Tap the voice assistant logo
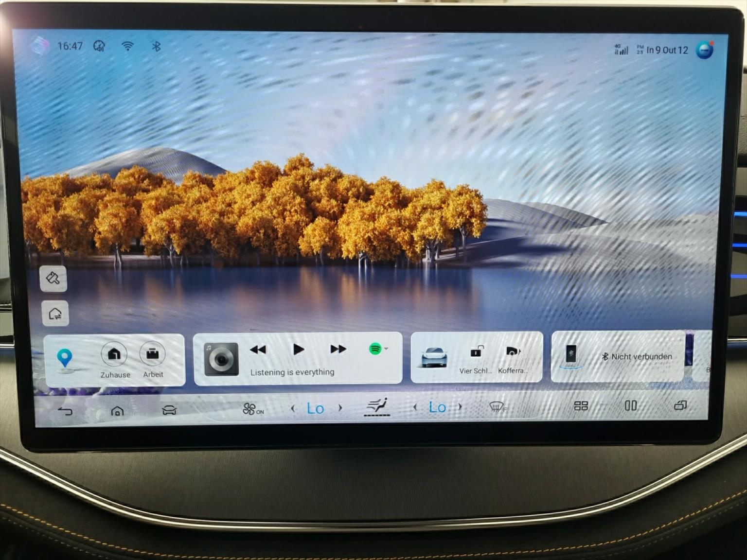Viewport: 747px width, 560px height. (40, 45)
